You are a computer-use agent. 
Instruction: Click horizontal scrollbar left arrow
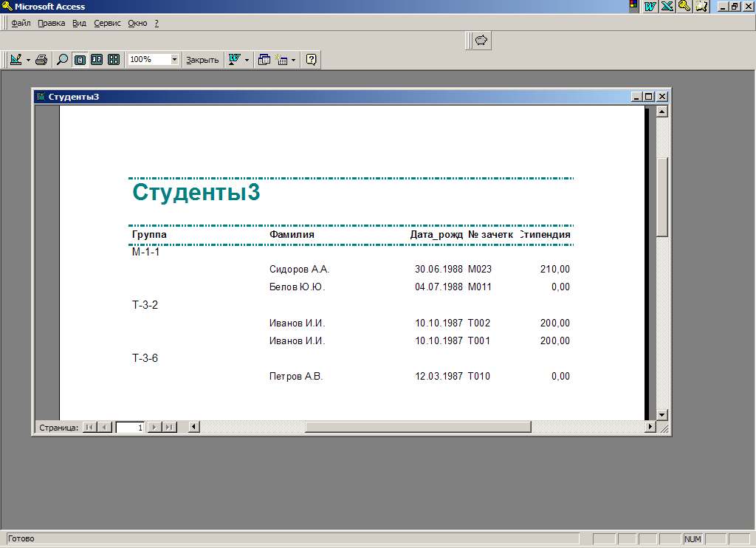[194, 426]
